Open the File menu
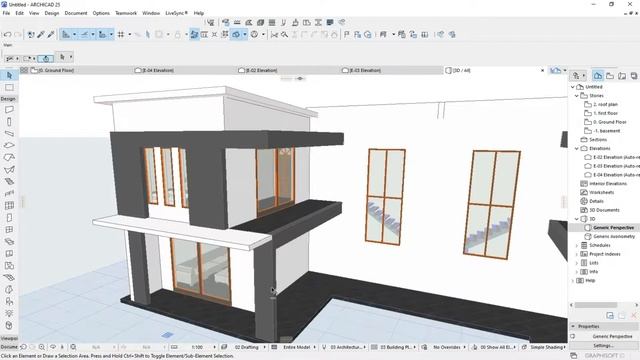Viewport: 640px width, 360px height. point(6,13)
